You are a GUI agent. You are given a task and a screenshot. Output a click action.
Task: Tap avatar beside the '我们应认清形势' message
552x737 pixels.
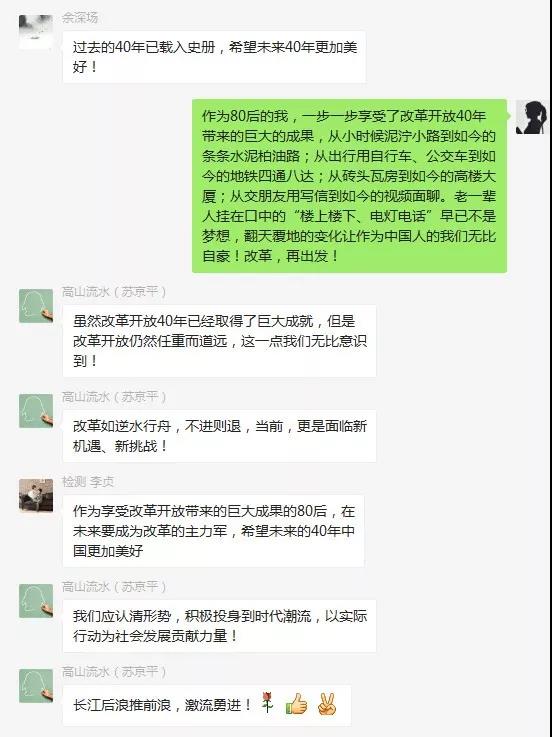point(36,601)
